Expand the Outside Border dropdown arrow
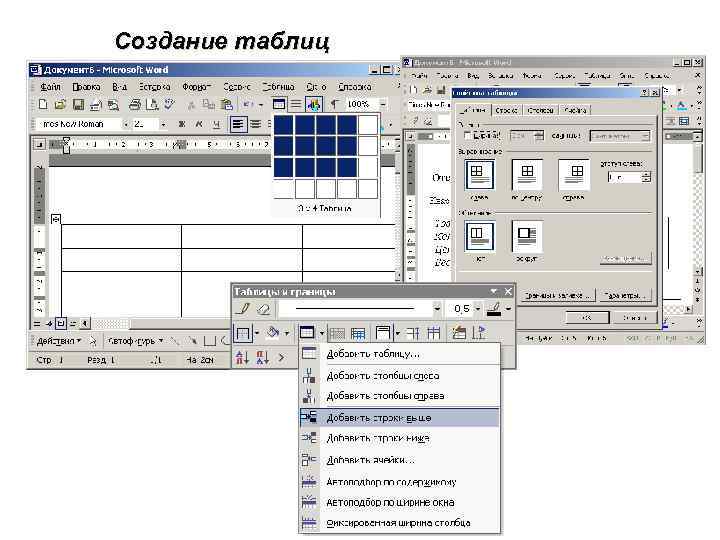This screenshot has height=540, width=720. pos(257,332)
